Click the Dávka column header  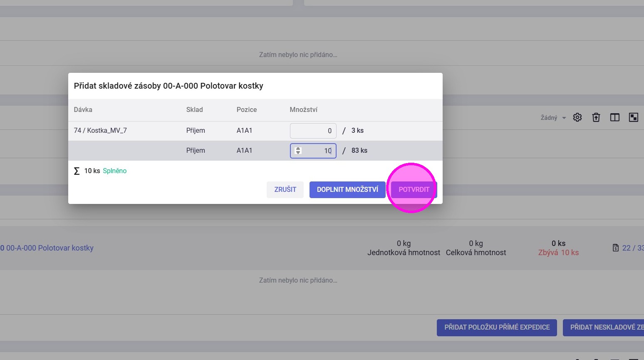83,110
